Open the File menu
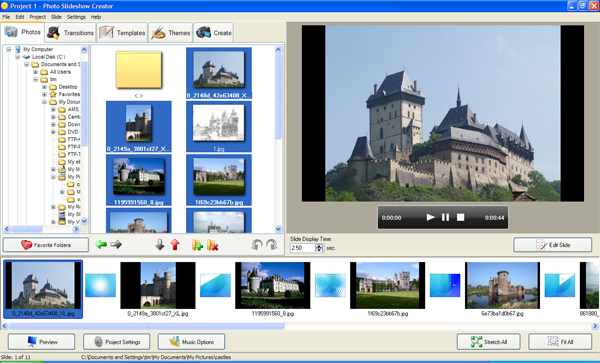Image resolution: width=600 pixels, height=363 pixels. [x=6, y=17]
